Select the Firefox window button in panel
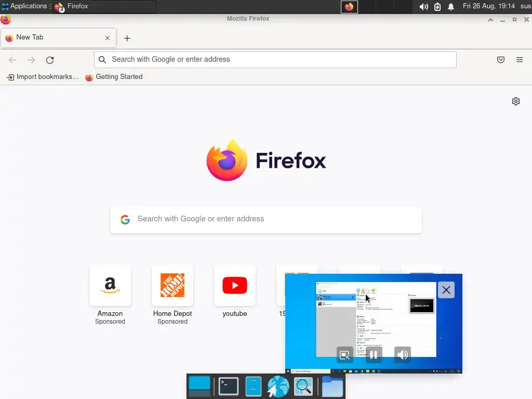532x399 pixels. click(x=104, y=6)
